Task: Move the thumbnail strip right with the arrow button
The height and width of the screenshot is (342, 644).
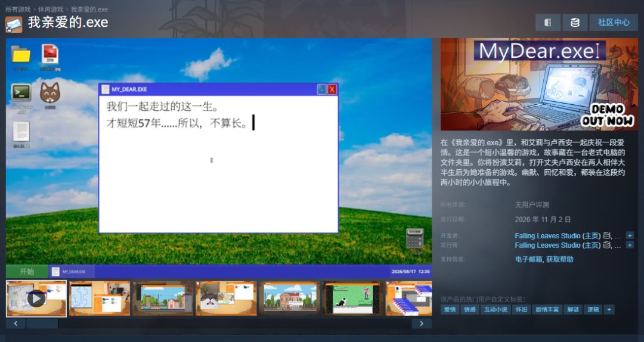Action: 422,324
